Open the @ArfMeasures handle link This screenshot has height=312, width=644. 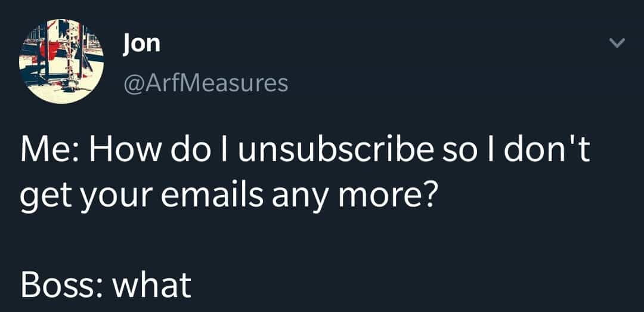tap(205, 83)
